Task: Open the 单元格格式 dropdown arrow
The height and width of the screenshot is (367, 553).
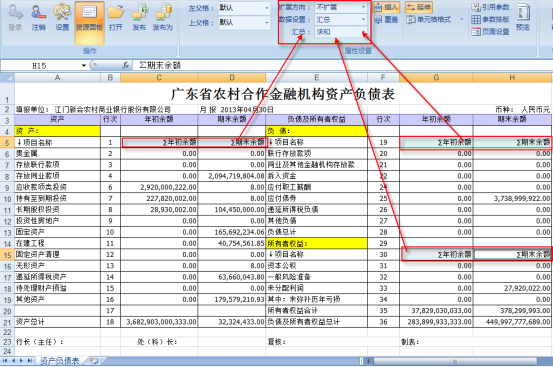Action: click(461, 19)
